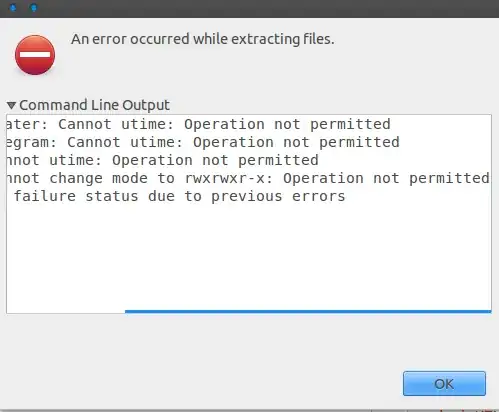
Task: Click the 'Command Line Output' label
Action: tap(95, 105)
